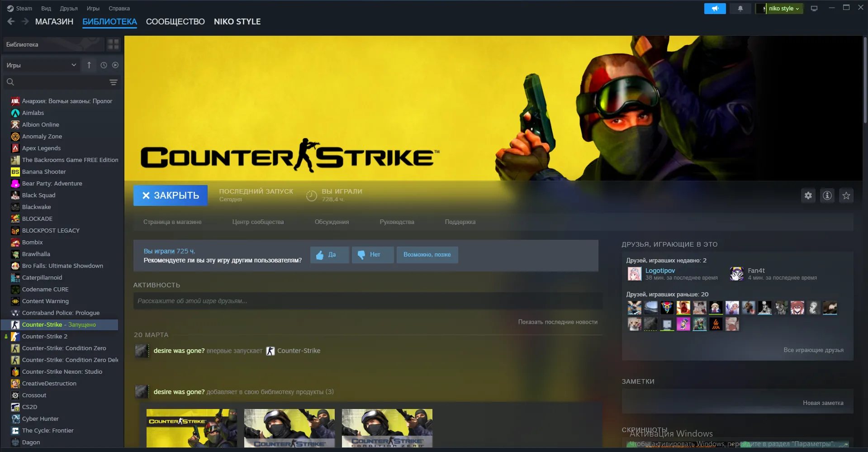Click Все играющие друзья link
This screenshot has height=452, width=868.
pyautogui.click(x=813, y=350)
